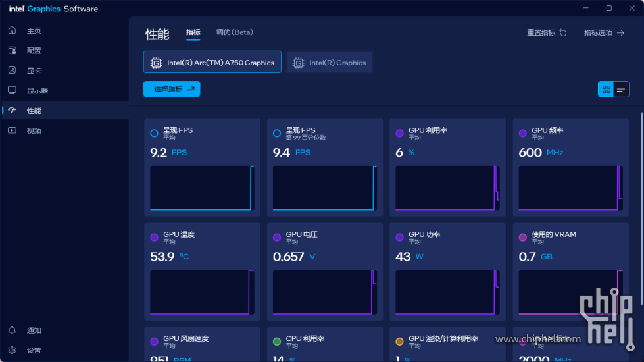Click the 呈现 FPS 平均 graph
This screenshot has height=362, width=644.
click(202, 188)
